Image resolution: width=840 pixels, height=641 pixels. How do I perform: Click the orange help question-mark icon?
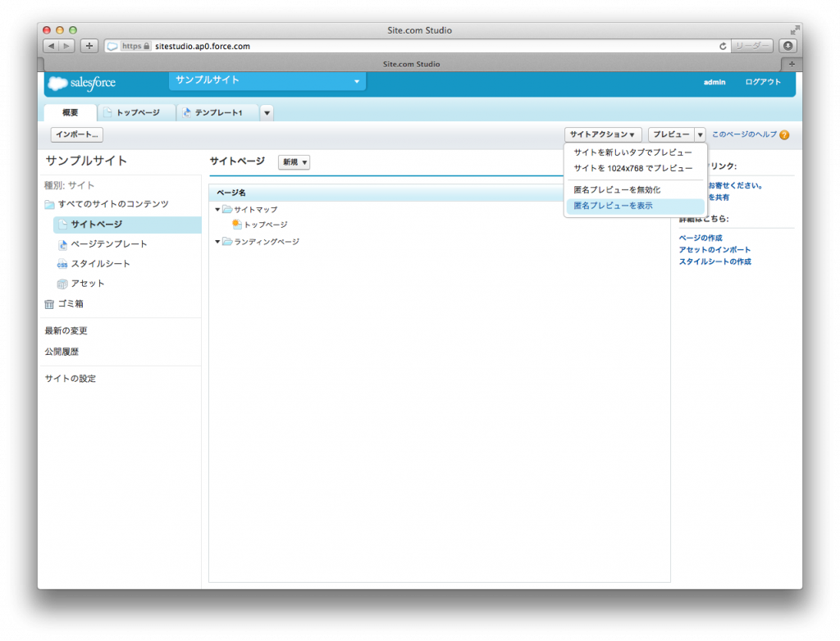784,134
